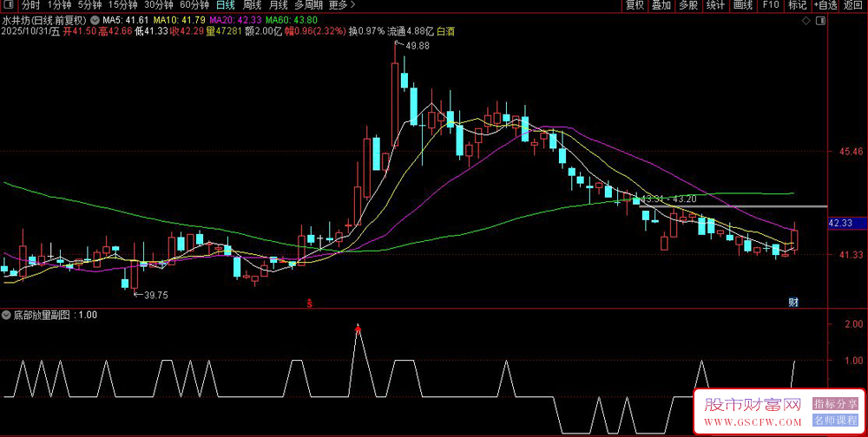Click the blue 财 marker on the chart

(793, 302)
